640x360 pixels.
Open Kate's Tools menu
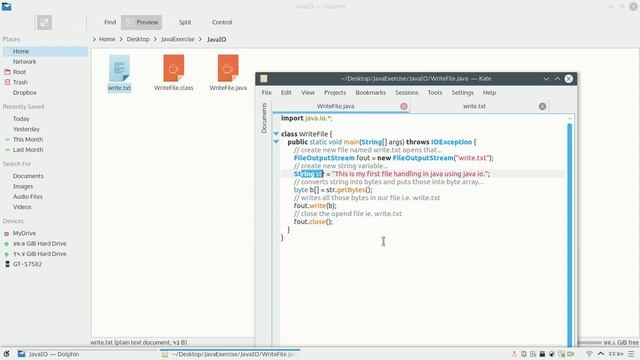tap(435, 93)
